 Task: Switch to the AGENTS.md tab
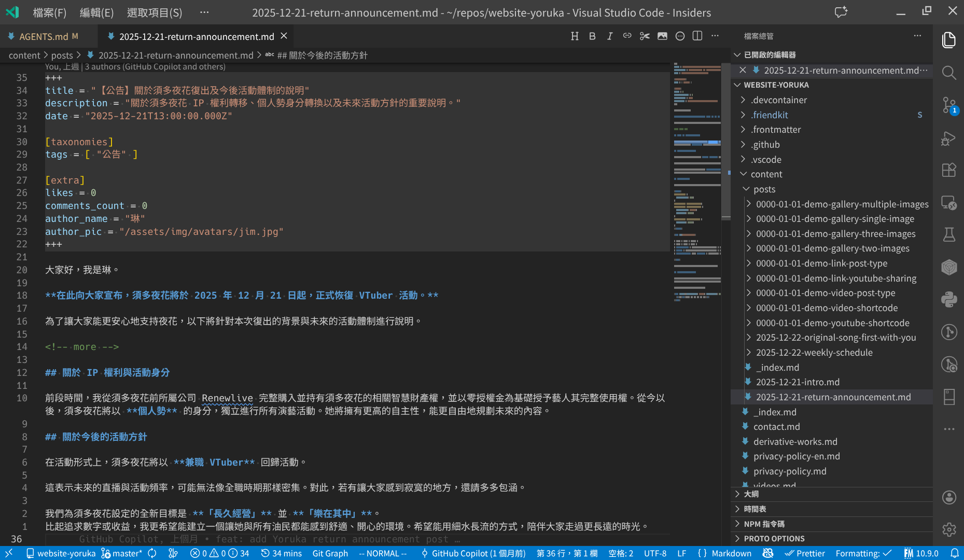(44, 37)
